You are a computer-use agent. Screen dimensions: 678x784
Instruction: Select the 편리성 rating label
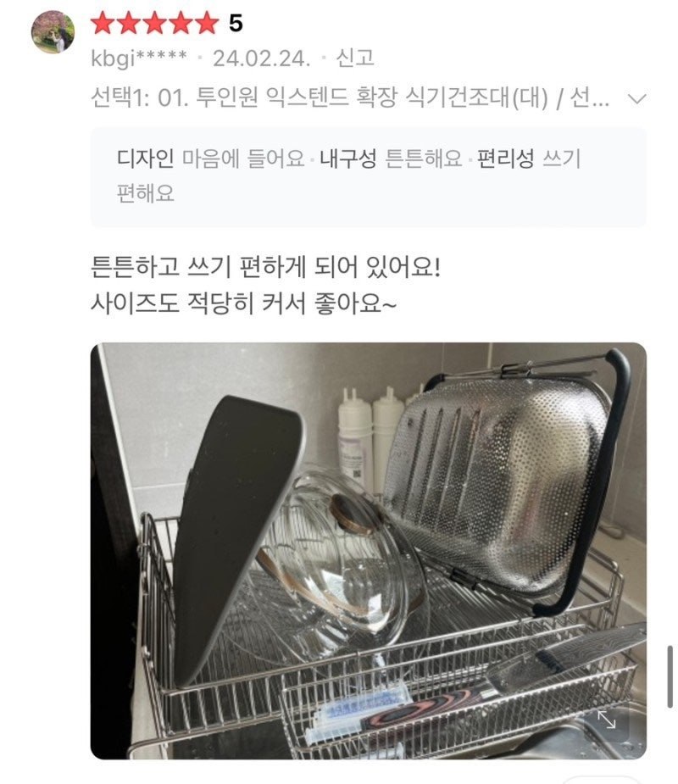pyautogui.click(x=505, y=158)
